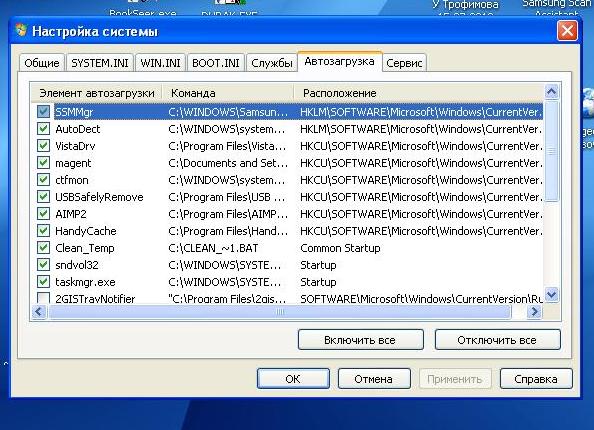
Task: Sort by Расположение column header
Action: 419,93
